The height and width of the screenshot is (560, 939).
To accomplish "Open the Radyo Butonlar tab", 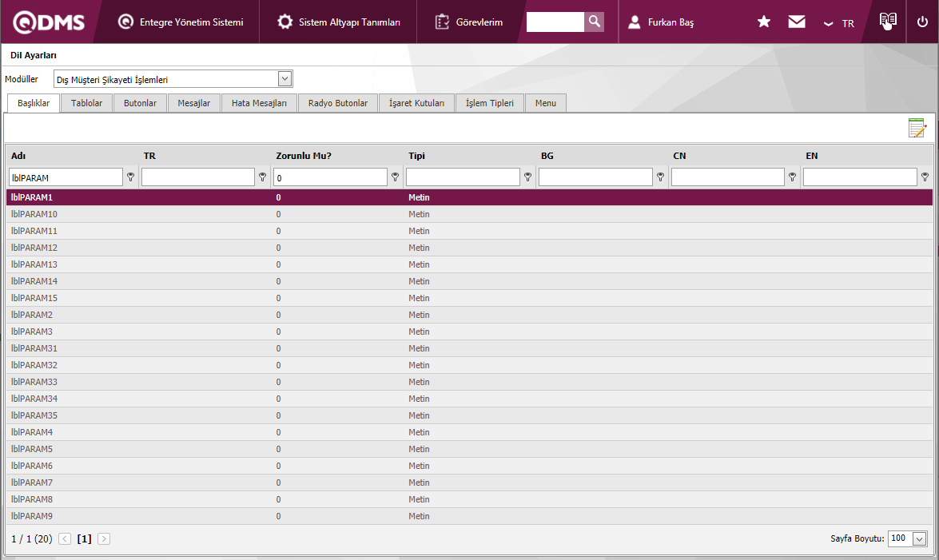I will click(338, 103).
